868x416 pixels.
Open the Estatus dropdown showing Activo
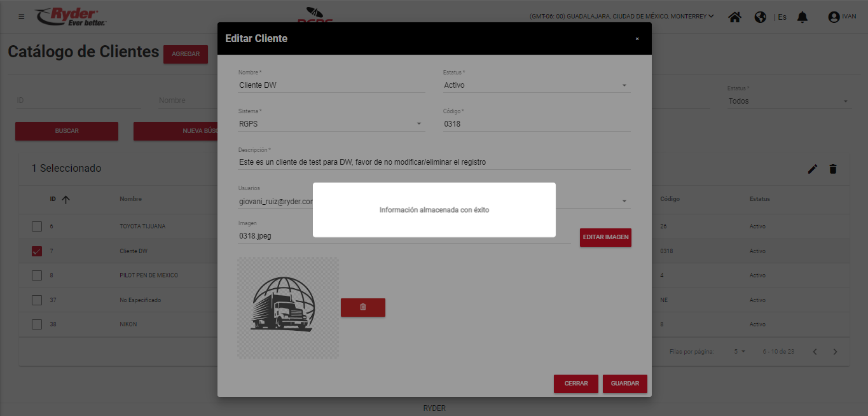click(x=536, y=85)
